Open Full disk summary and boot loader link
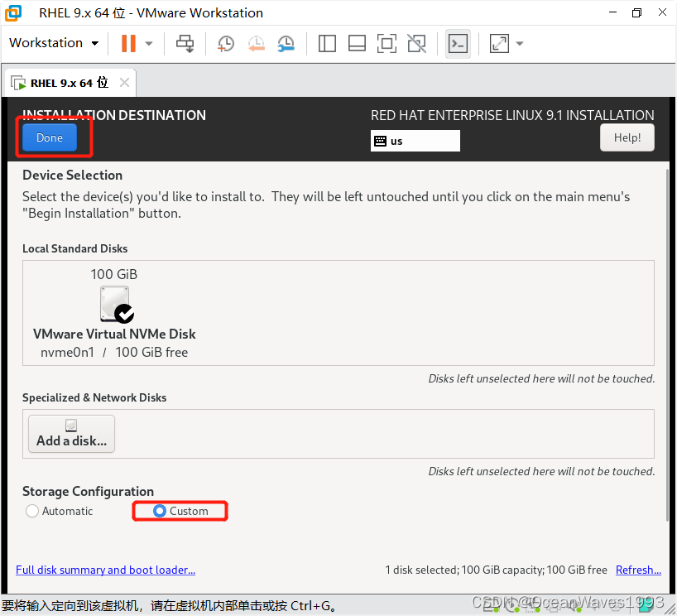The image size is (677, 616). tap(106, 570)
